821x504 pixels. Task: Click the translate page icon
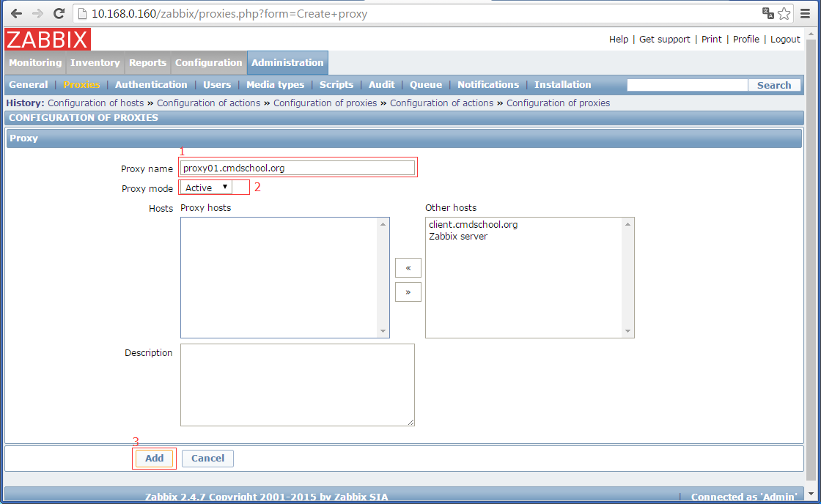click(767, 14)
